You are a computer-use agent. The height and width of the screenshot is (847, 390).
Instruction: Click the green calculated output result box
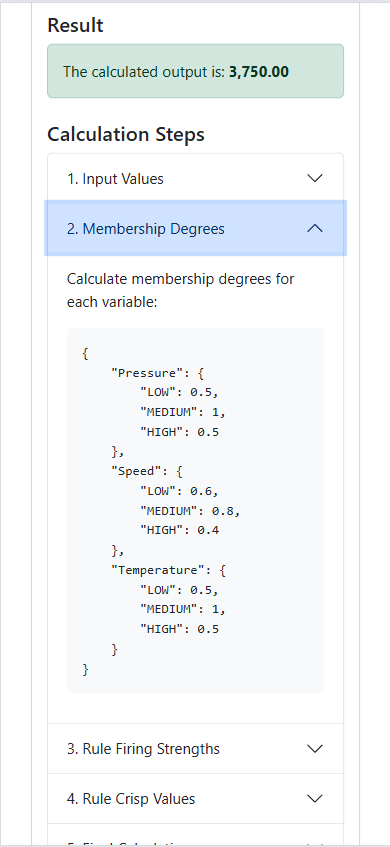(196, 71)
